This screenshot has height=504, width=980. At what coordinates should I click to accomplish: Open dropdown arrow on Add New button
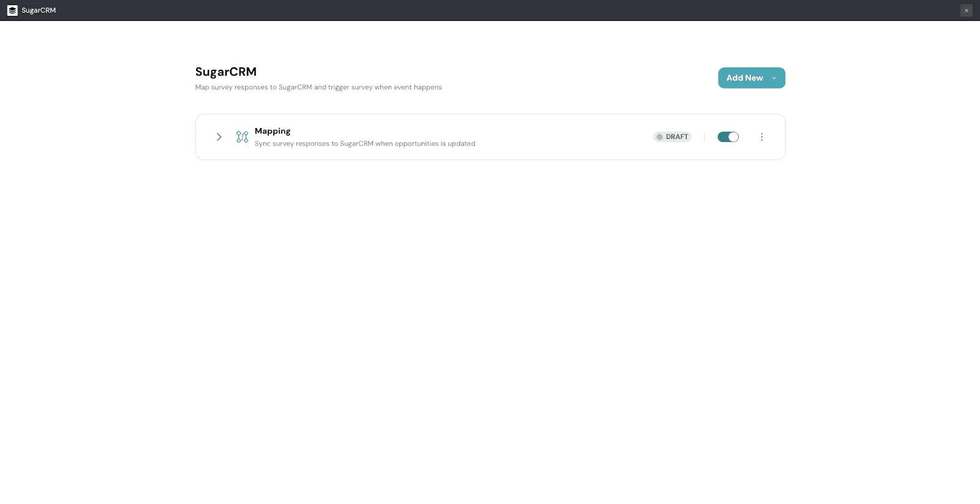click(774, 78)
